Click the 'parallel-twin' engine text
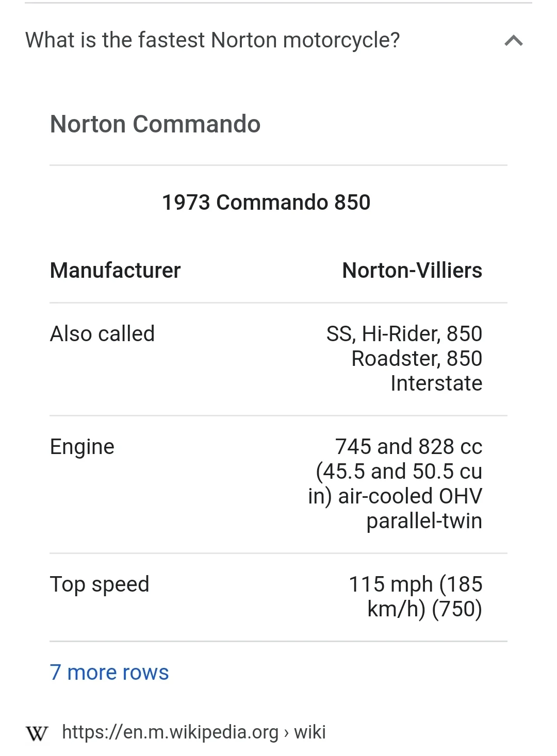This screenshot has width=557, height=756. (x=424, y=521)
